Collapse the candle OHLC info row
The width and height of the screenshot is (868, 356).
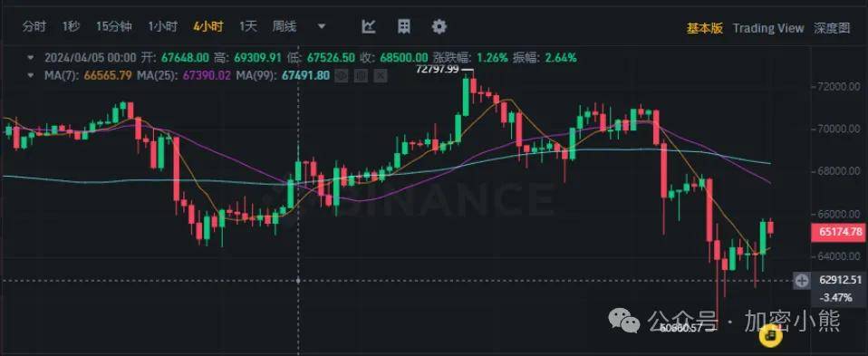tap(32, 58)
